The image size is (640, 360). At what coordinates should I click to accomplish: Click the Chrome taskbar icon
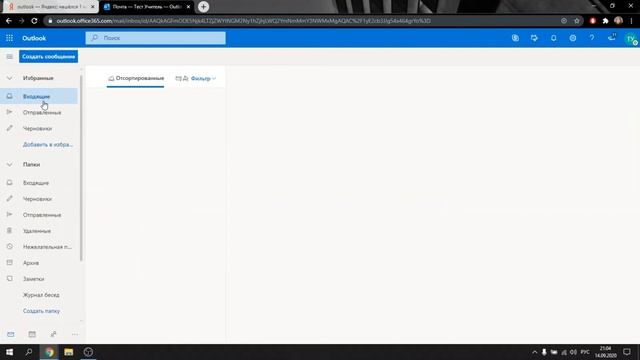tap(49, 352)
